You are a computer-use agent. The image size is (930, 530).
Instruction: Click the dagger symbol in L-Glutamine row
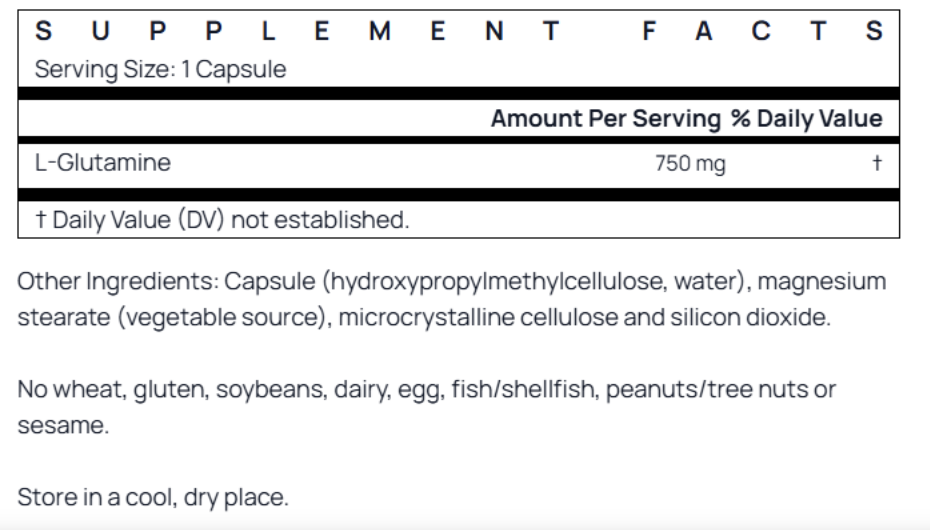(x=876, y=163)
